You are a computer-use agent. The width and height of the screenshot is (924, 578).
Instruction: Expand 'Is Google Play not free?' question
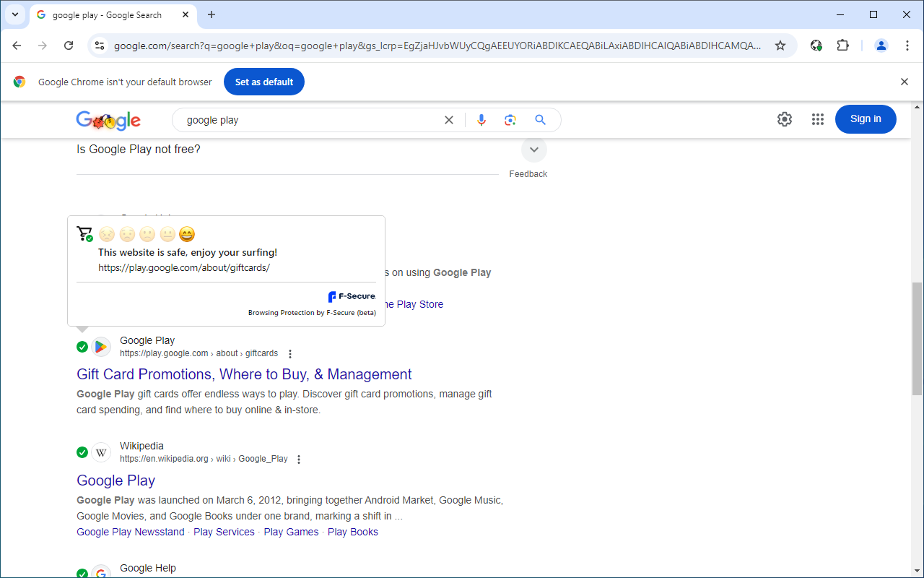534,150
